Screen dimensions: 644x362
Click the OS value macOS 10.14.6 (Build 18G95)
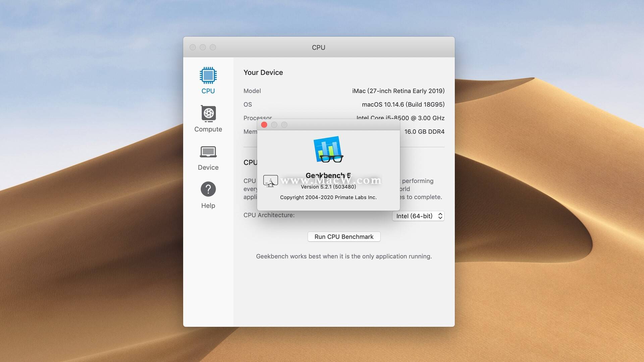click(403, 105)
